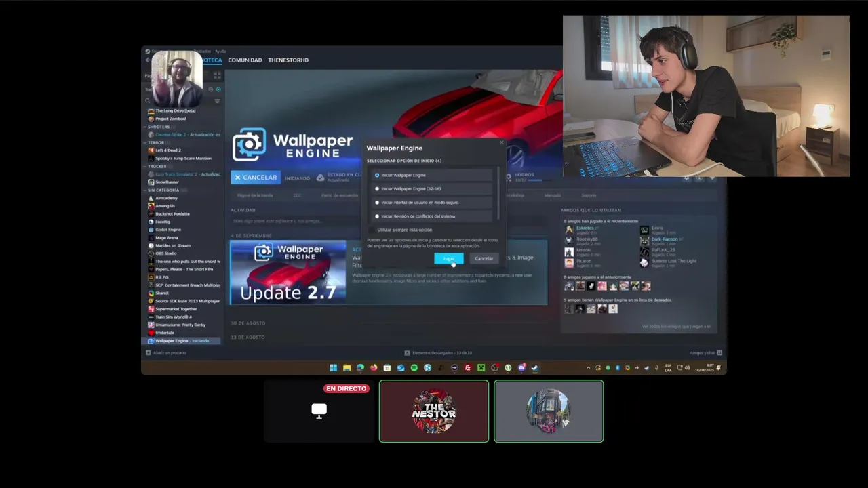Image resolution: width=868 pixels, height=488 pixels.
Task: Open the Soporte tab
Action: click(x=589, y=195)
